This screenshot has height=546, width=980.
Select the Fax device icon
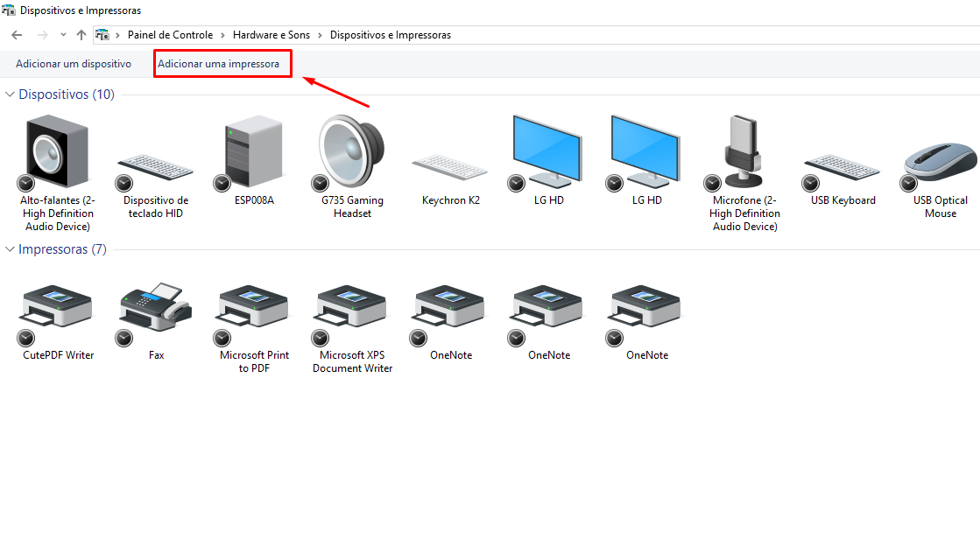[155, 308]
